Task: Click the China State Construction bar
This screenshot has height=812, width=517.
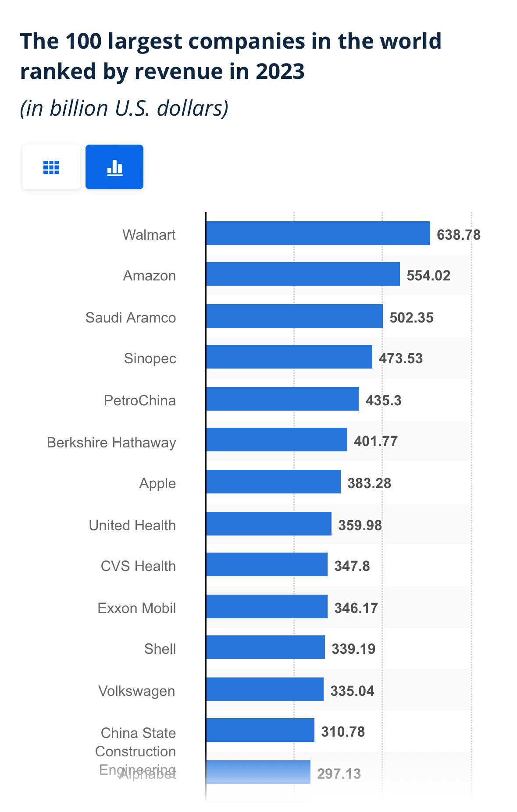Action: [260, 730]
